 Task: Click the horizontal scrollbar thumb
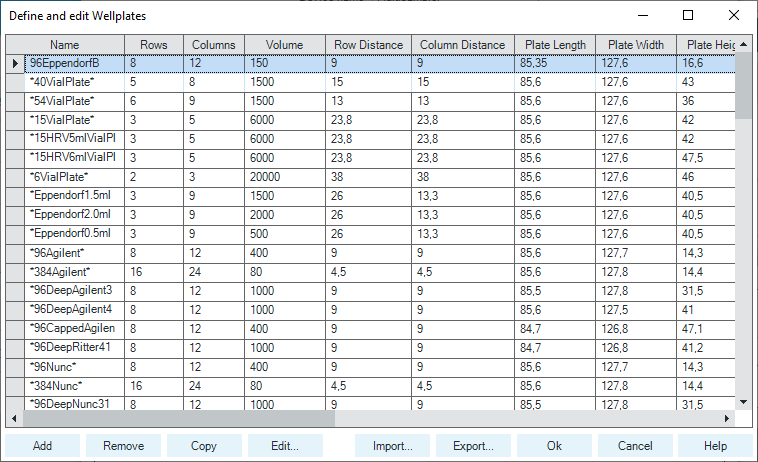(x=179, y=419)
